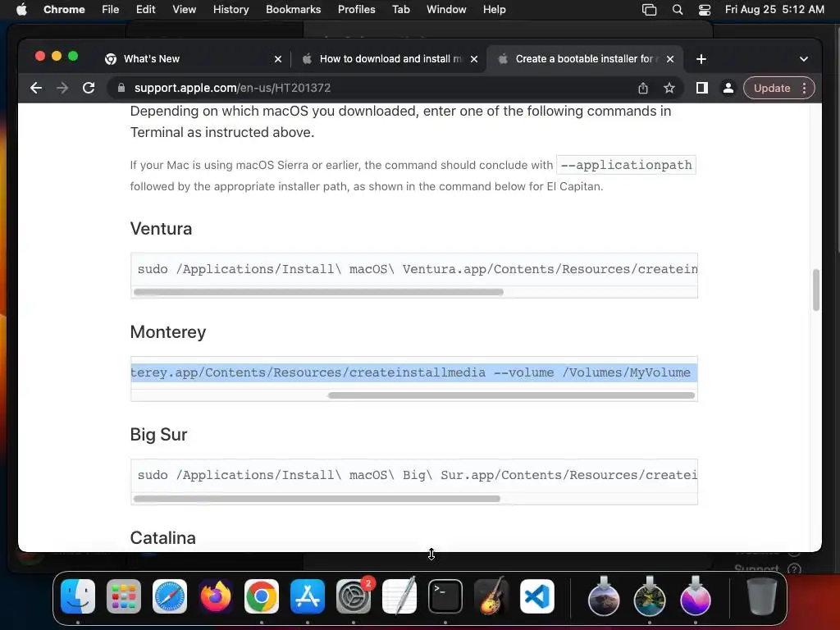840x630 pixels.
Task: Go forward using the forward arrow
Action: (x=62, y=88)
